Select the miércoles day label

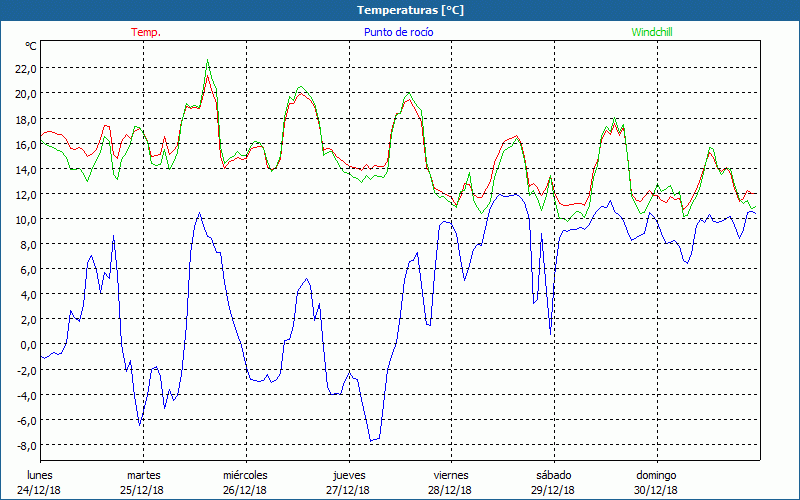[x=245, y=475]
